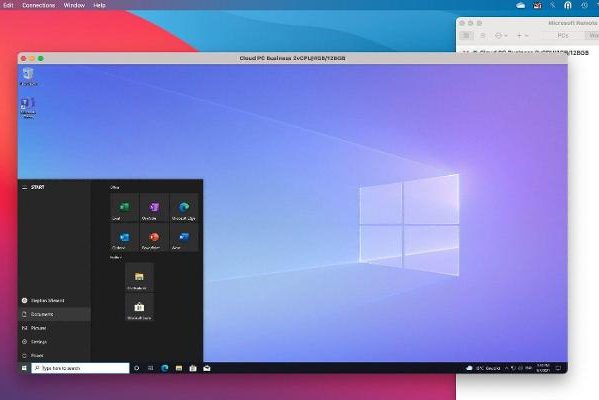599x400 pixels.
Task: Switch to PCs tab in Remote Desktop window
Action: (563, 36)
